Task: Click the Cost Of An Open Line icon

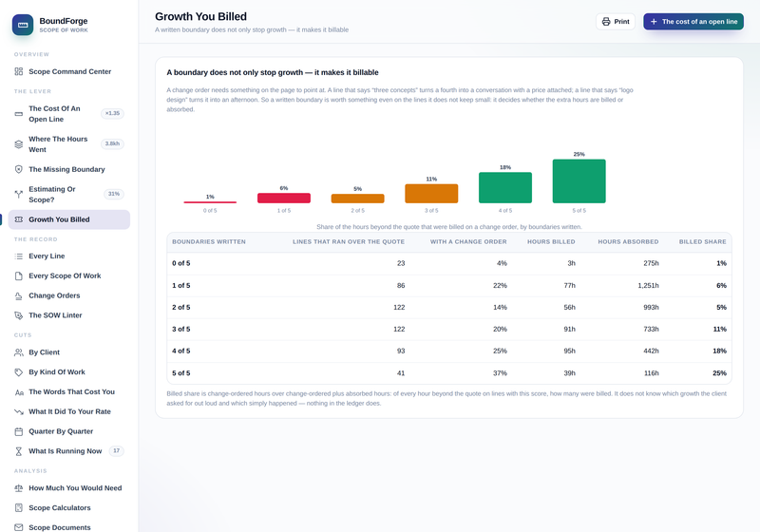Action: (18, 114)
